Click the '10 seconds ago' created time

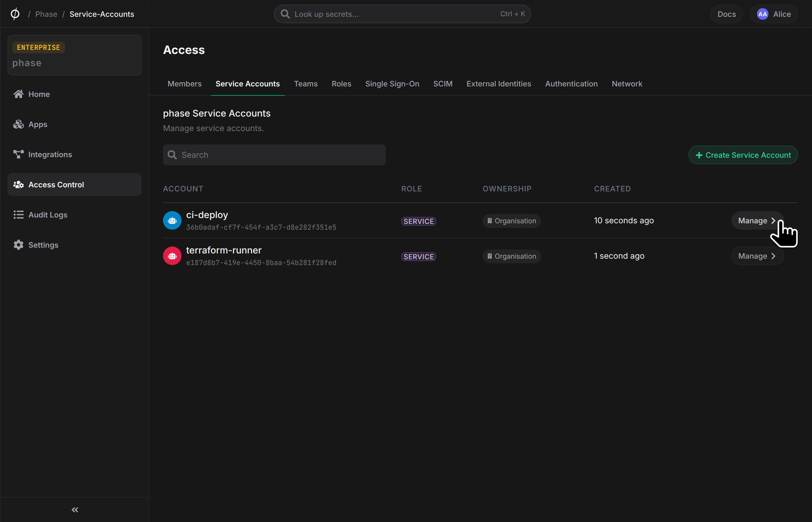coord(623,220)
